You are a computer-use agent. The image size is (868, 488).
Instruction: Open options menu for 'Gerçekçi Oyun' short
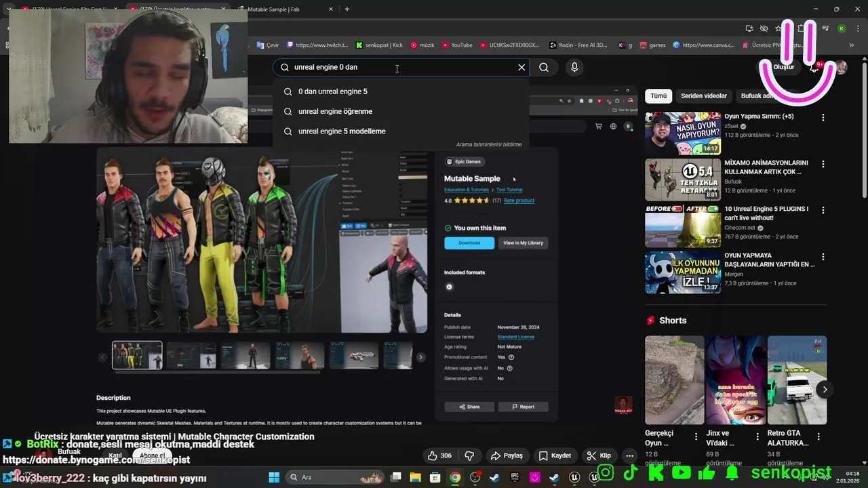[696, 437]
